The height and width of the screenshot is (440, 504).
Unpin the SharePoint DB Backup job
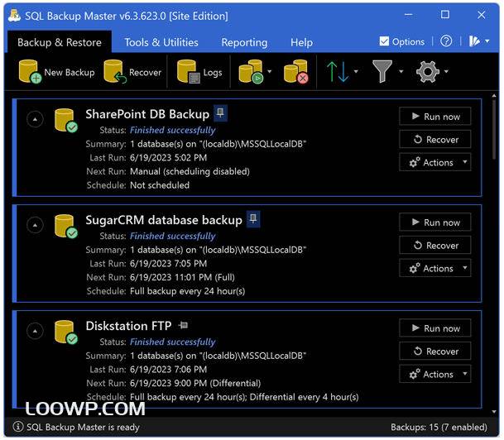coord(220,113)
